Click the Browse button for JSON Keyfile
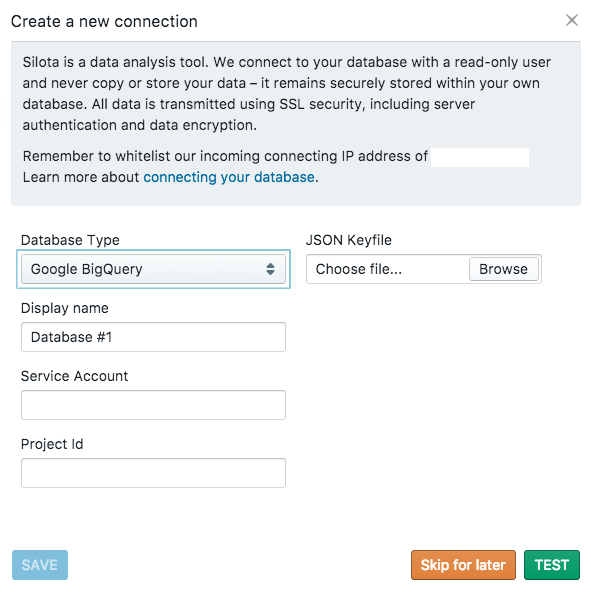Screen dimensions: 591x592 tap(503, 269)
